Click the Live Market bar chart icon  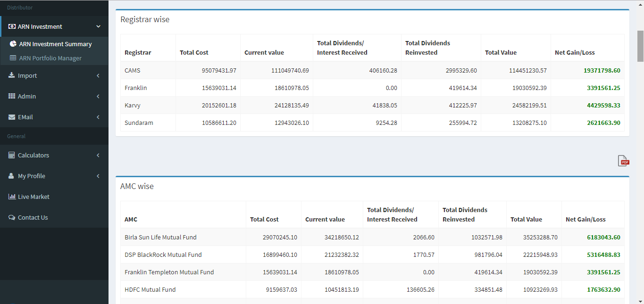pyautogui.click(x=12, y=197)
